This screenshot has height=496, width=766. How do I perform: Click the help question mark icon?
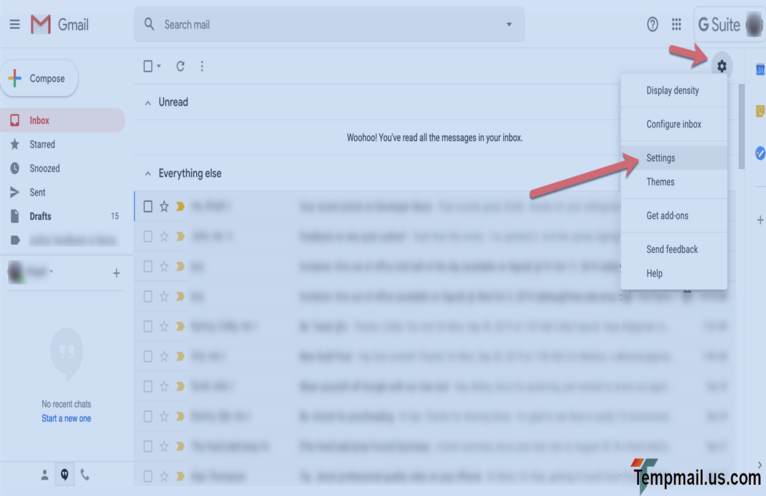[653, 25]
